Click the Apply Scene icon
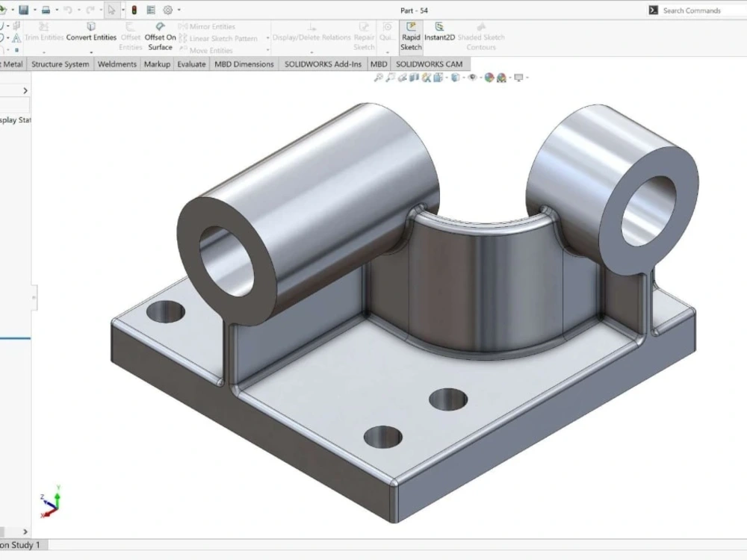Viewport: 747px width, 560px height. 501,78
